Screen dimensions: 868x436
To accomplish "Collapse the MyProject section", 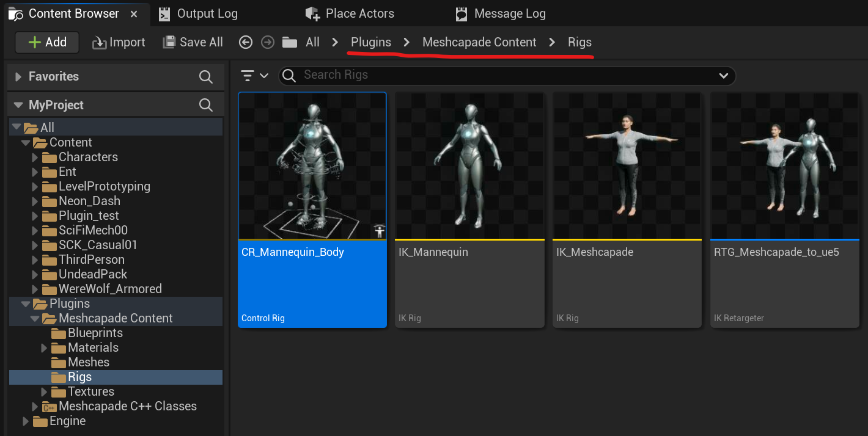I will coord(17,105).
